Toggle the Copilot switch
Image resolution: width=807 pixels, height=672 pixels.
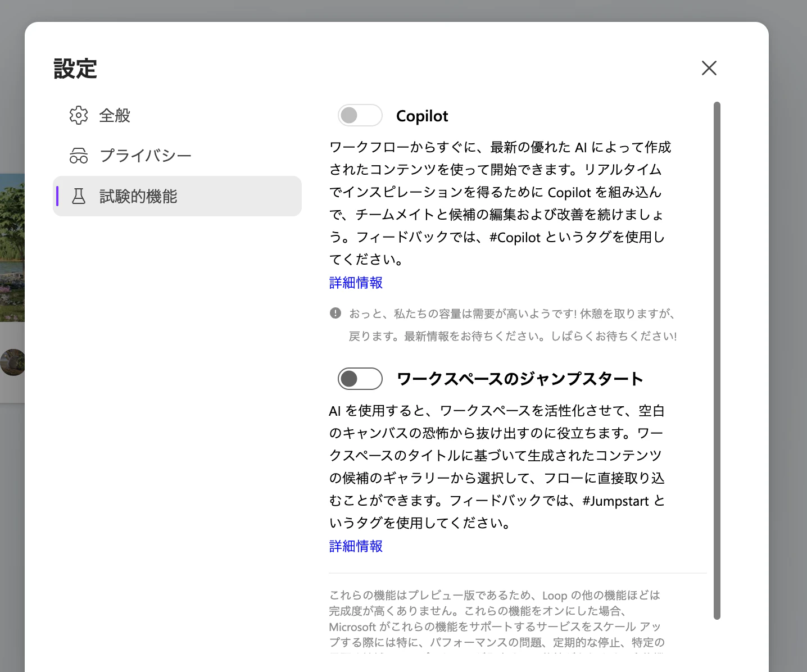pyautogui.click(x=360, y=115)
